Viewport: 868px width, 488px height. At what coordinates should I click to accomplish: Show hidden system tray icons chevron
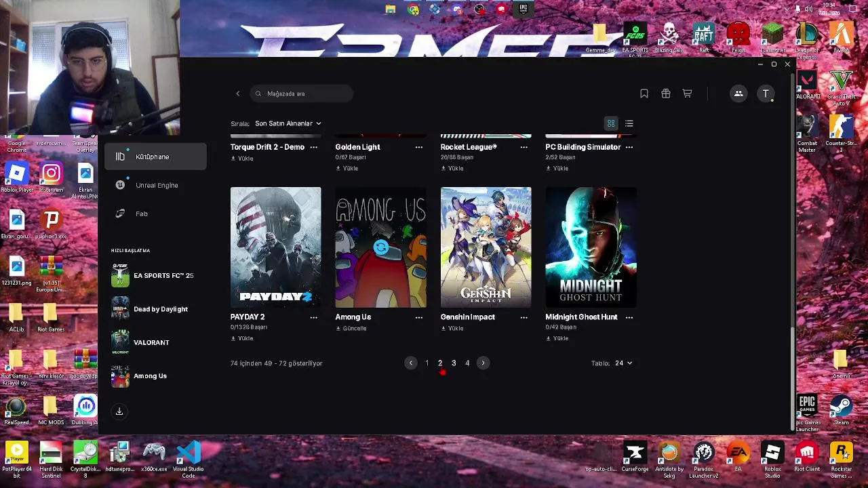787,9
